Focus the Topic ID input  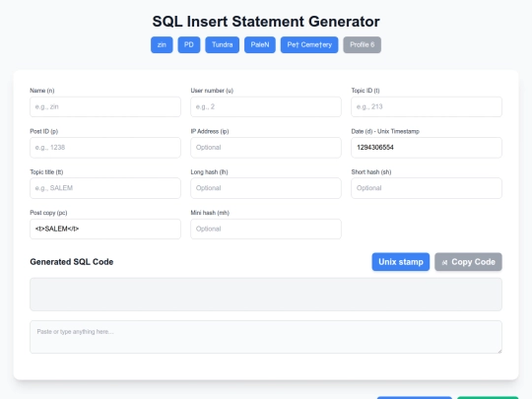427,106
